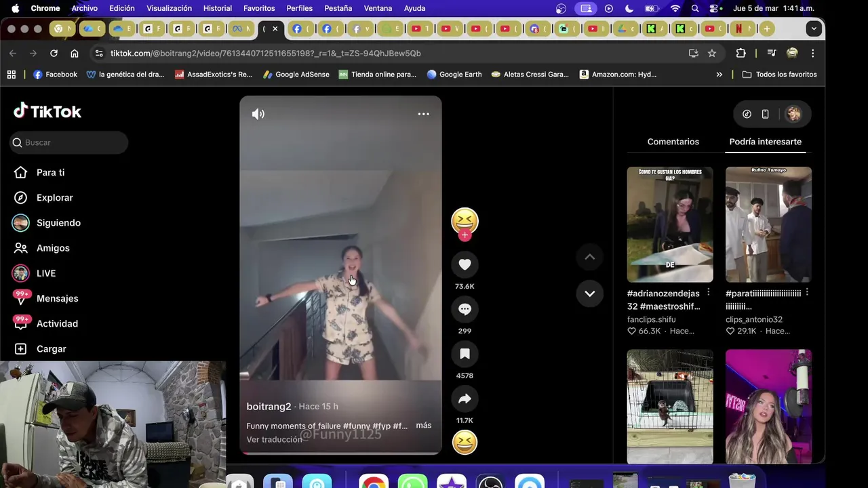Open the caged animal video thumbnail
Viewport: 868px width, 488px height.
670,407
